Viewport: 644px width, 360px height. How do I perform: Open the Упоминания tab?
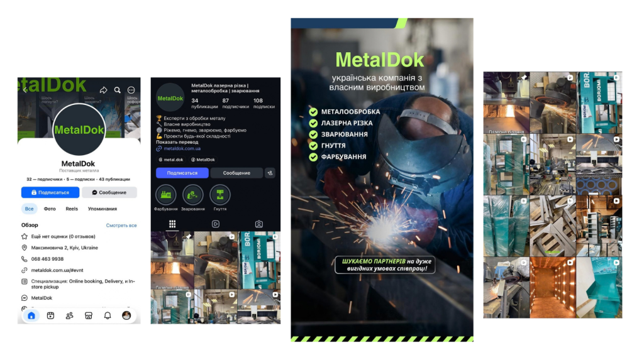click(103, 209)
